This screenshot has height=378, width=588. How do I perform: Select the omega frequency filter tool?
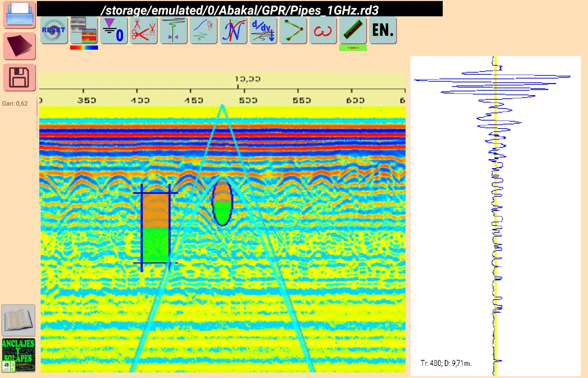[x=323, y=30]
